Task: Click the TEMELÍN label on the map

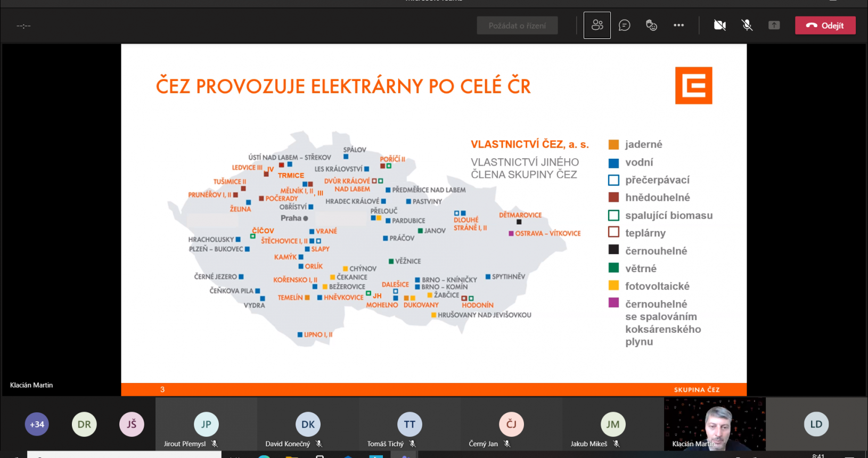Action: tap(290, 298)
